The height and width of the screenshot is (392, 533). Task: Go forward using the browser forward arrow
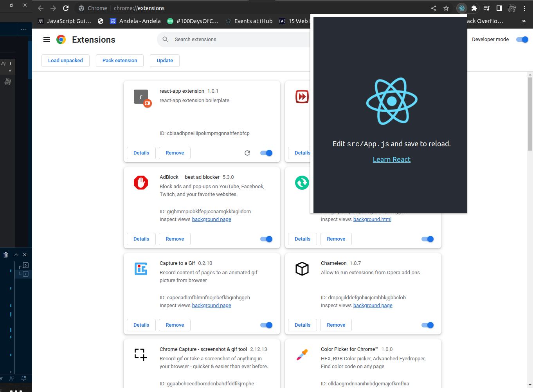53,8
